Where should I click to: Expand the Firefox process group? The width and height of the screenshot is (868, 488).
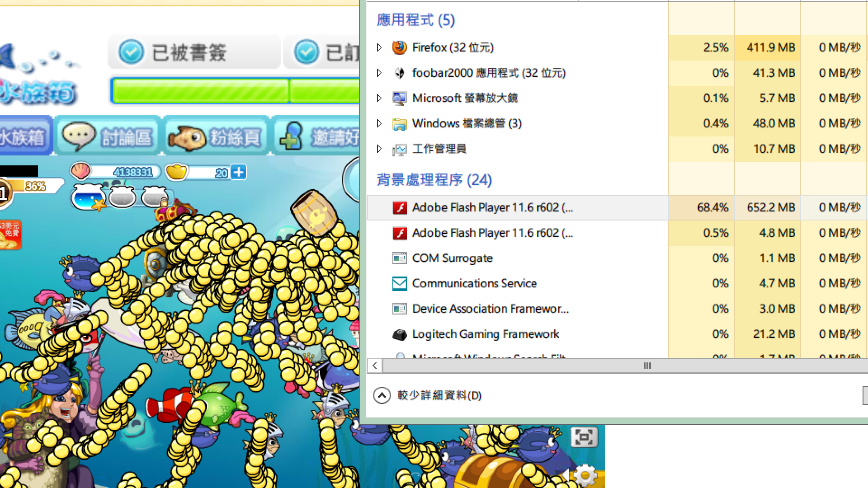[379, 47]
